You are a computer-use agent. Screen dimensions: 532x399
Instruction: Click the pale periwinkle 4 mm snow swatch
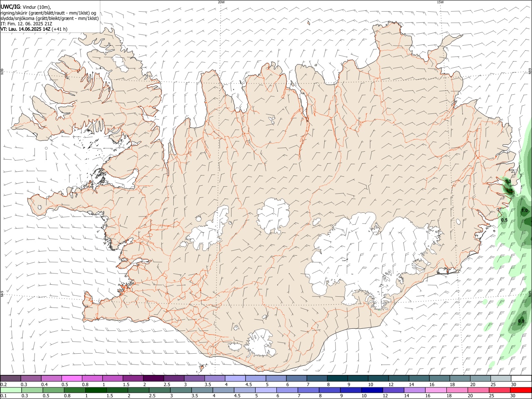[235, 379]
